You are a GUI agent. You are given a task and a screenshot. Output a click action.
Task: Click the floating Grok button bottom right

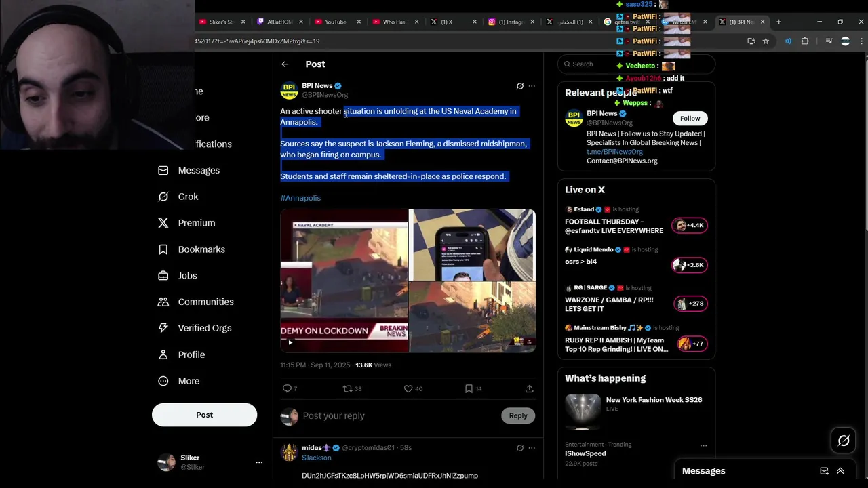tap(844, 441)
